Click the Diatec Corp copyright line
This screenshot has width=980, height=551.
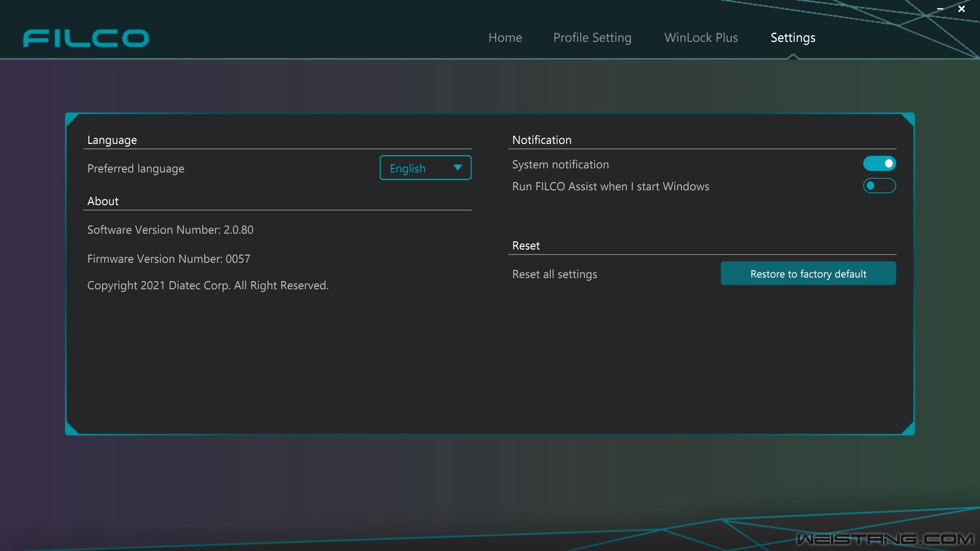pyautogui.click(x=208, y=286)
